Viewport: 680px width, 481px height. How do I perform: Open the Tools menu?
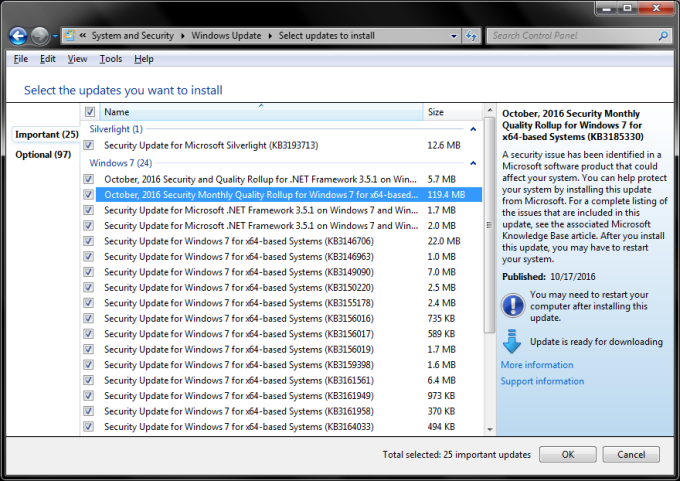point(110,59)
